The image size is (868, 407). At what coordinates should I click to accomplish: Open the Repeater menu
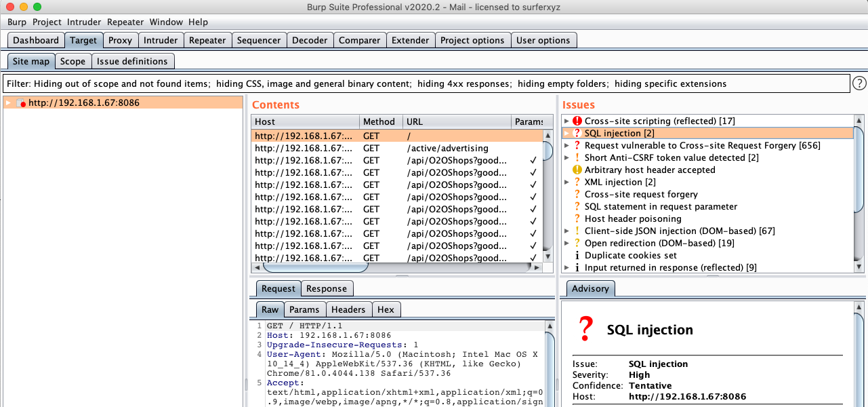click(x=125, y=22)
